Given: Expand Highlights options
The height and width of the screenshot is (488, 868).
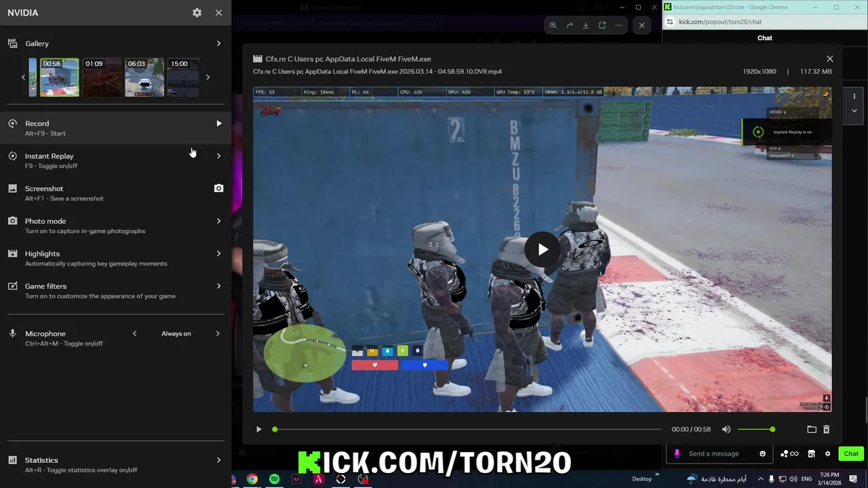Looking at the screenshot, I should pyautogui.click(x=218, y=253).
